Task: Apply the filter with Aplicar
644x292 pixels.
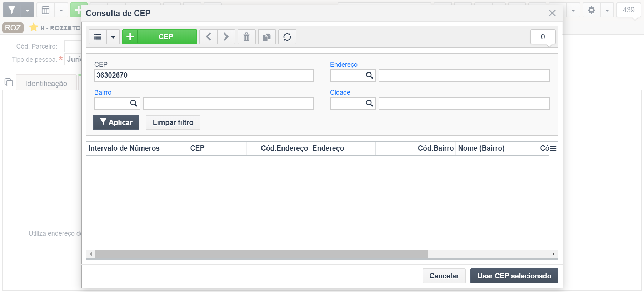Action: (116, 122)
